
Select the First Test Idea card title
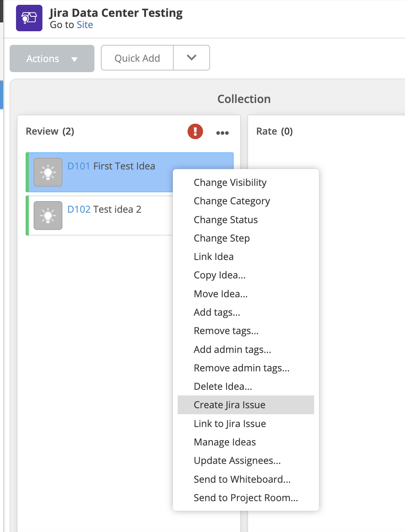[x=124, y=166]
